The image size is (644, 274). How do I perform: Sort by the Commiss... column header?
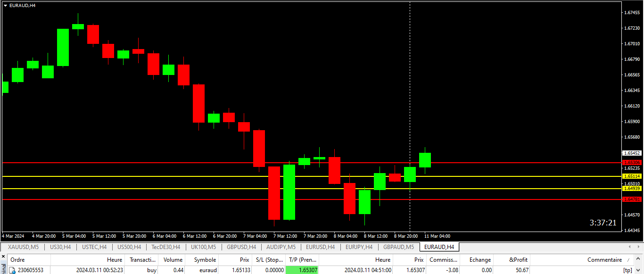point(443,260)
